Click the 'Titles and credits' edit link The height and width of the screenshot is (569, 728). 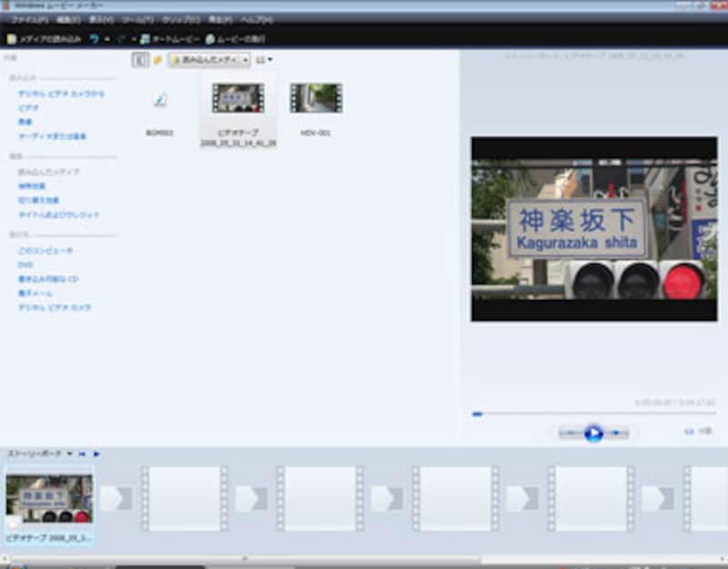tap(59, 215)
